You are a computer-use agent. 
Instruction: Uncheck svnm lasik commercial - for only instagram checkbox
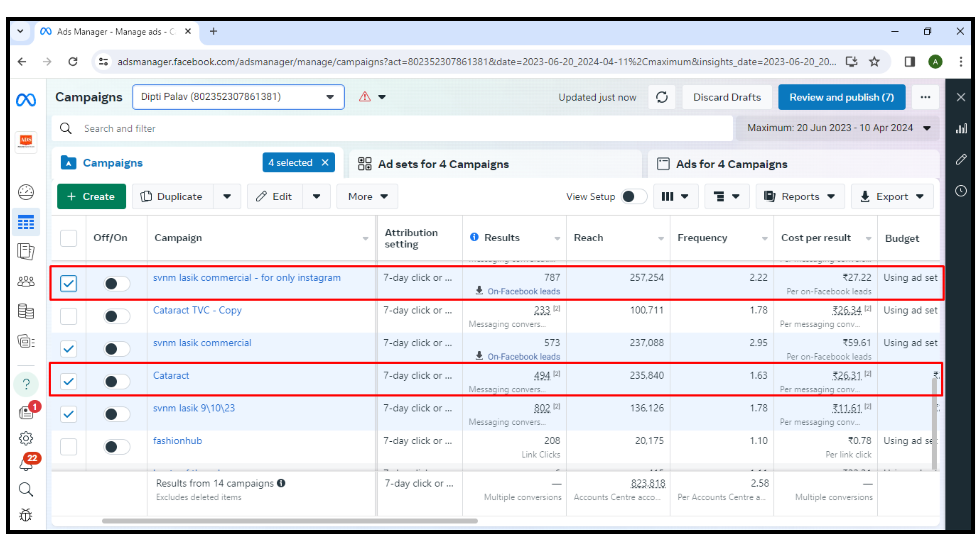click(68, 283)
